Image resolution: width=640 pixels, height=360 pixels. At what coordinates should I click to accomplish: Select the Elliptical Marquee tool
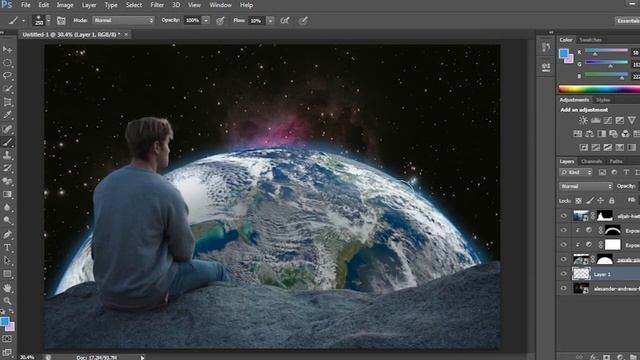point(7,63)
